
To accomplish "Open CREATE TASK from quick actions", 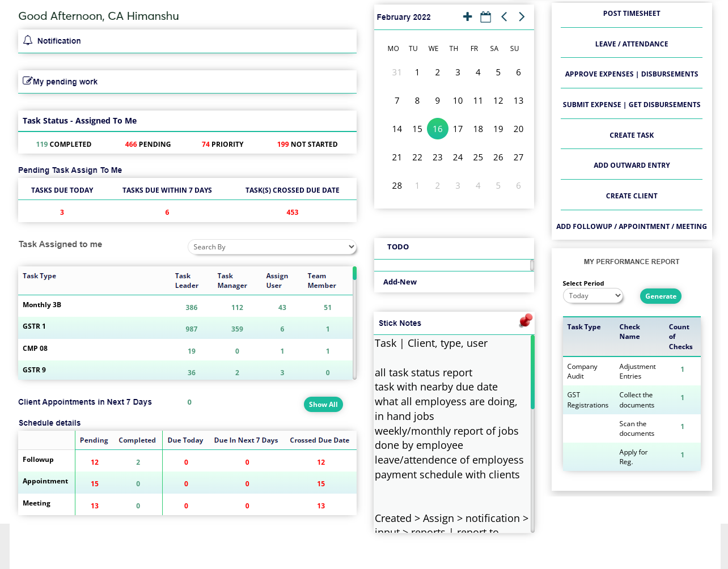I will tap(631, 135).
